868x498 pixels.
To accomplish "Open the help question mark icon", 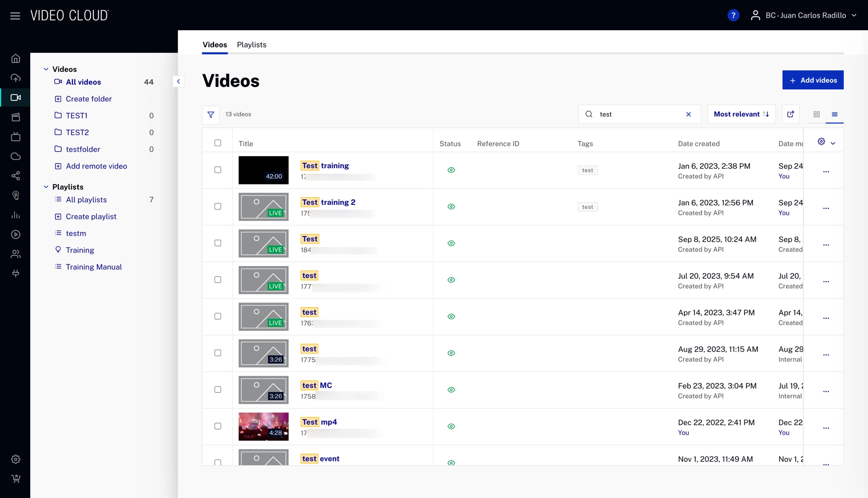I will click(733, 16).
